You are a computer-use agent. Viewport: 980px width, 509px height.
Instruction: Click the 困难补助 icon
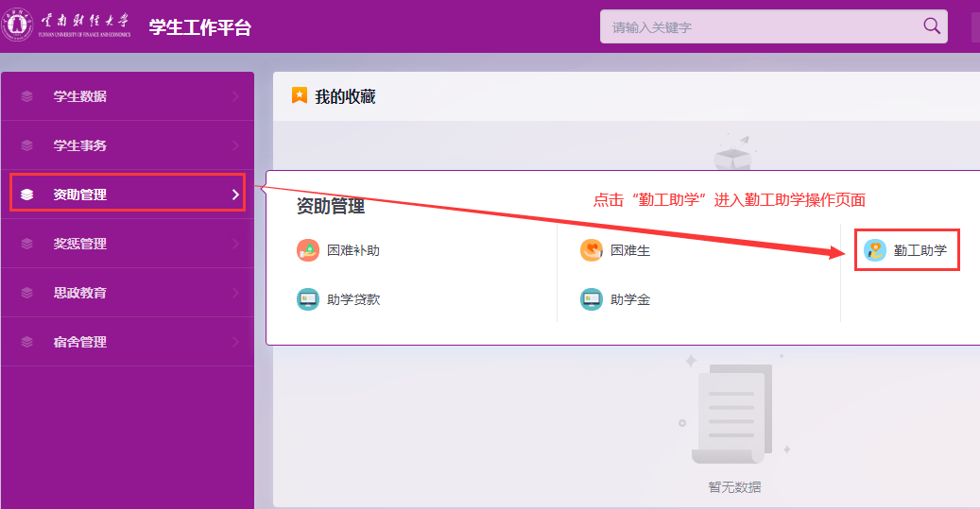[308, 250]
